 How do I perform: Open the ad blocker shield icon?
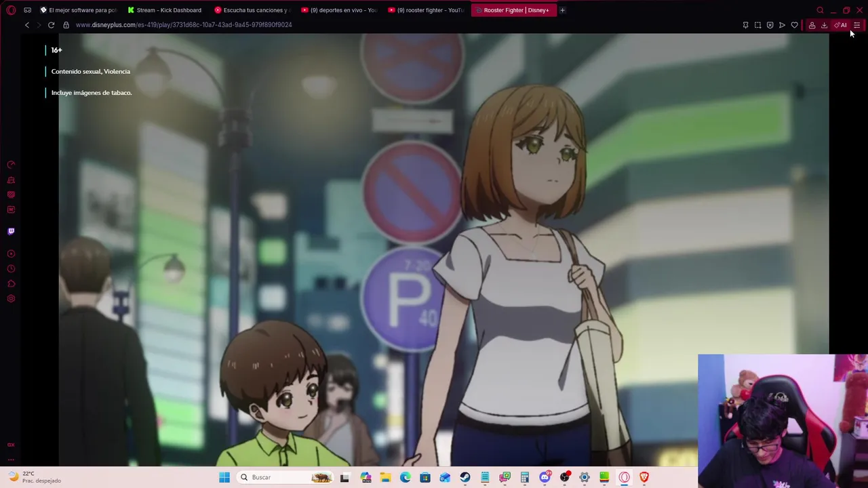click(770, 25)
